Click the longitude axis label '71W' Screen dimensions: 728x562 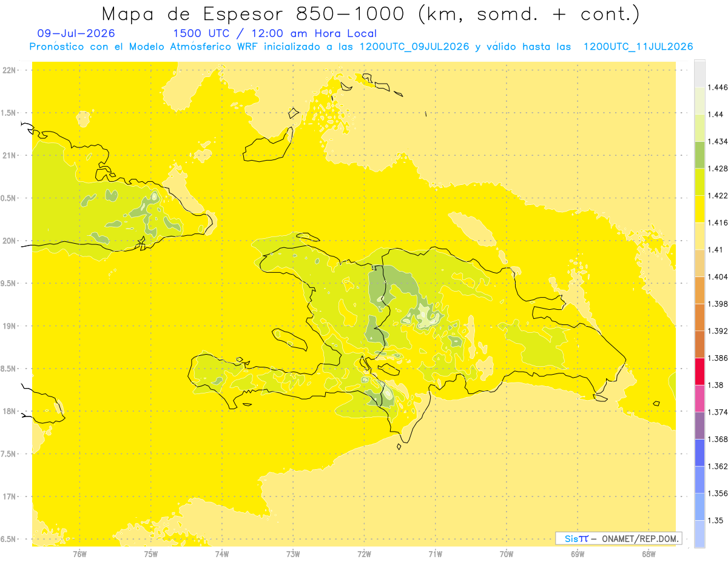pos(435,554)
